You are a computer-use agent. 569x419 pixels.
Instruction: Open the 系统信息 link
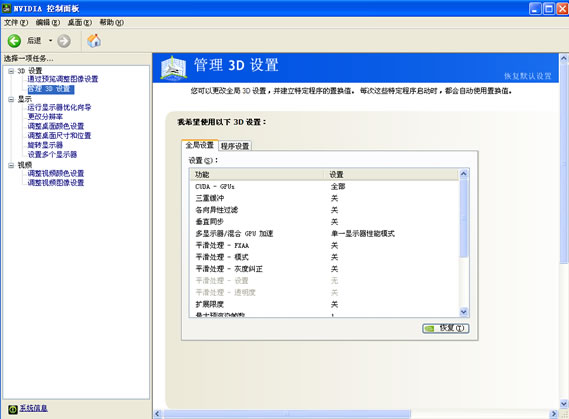[x=33, y=408]
